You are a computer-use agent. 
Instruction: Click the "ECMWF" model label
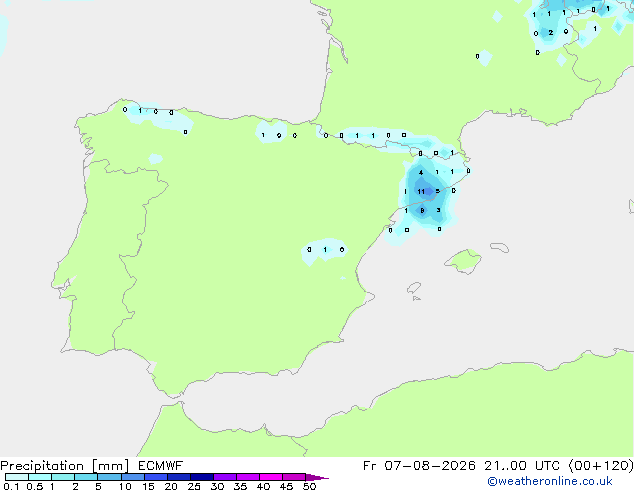(x=161, y=466)
